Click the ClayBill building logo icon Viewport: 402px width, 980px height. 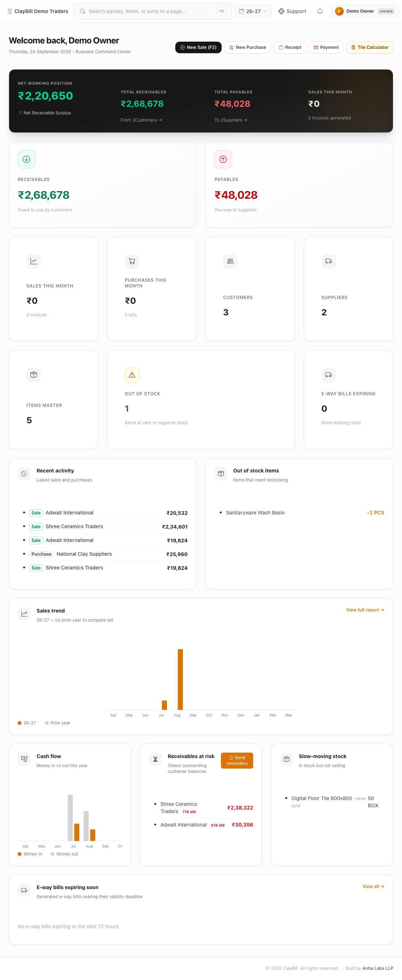tap(10, 12)
